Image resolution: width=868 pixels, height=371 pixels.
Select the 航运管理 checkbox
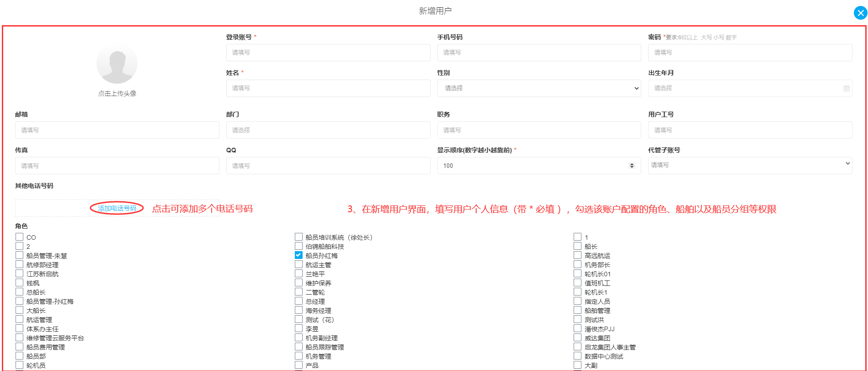[19, 319]
